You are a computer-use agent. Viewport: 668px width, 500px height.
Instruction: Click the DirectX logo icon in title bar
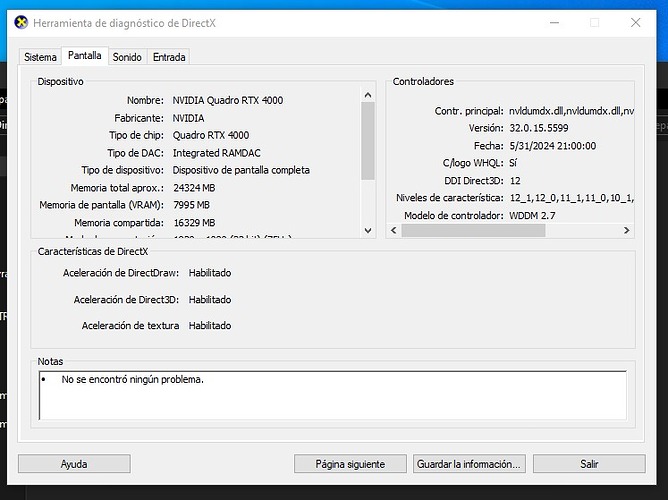coord(21,23)
